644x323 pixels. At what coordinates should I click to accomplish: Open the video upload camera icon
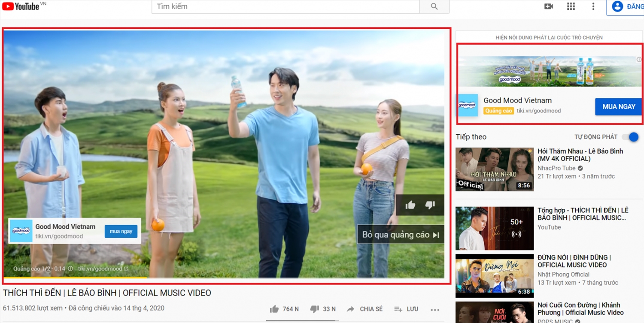(x=548, y=6)
